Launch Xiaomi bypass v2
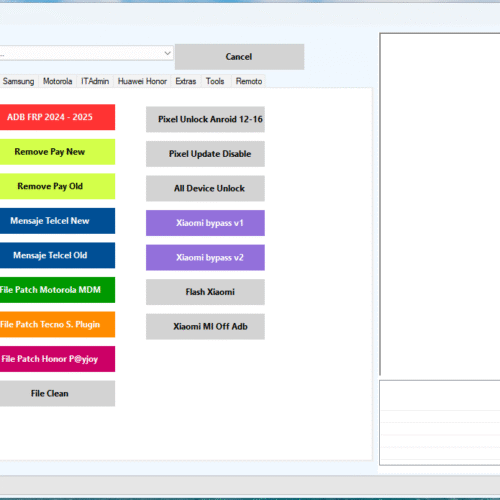This screenshot has height=500, width=500. tap(205, 257)
